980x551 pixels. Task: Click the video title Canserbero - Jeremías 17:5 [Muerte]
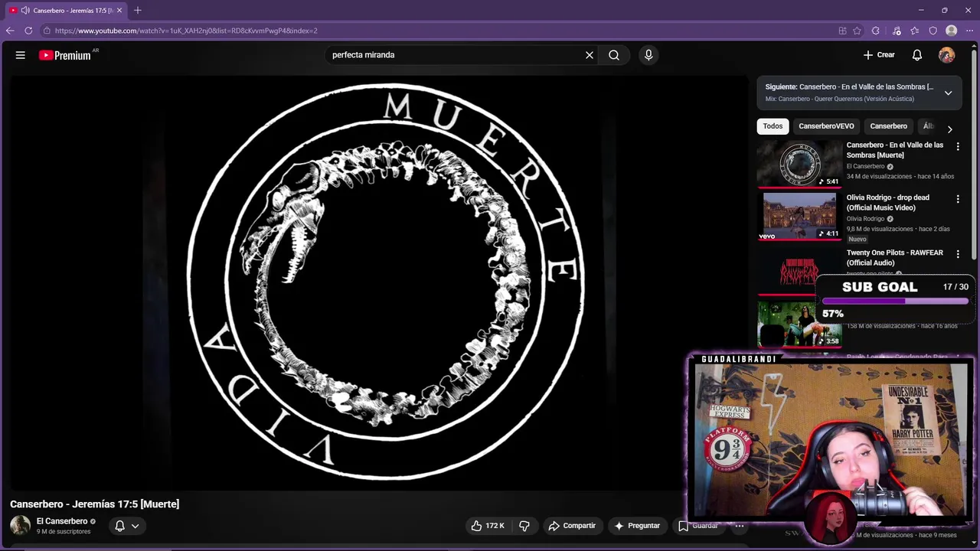[x=95, y=504]
